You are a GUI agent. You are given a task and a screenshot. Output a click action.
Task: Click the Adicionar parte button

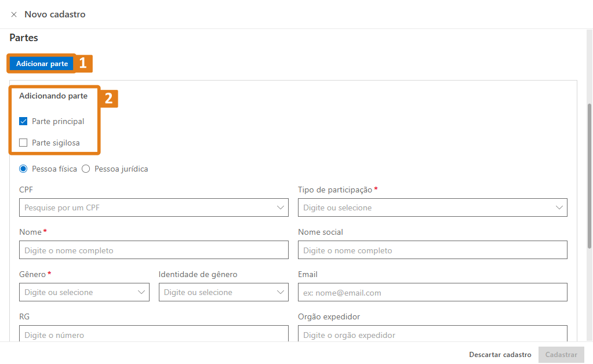click(41, 63)
